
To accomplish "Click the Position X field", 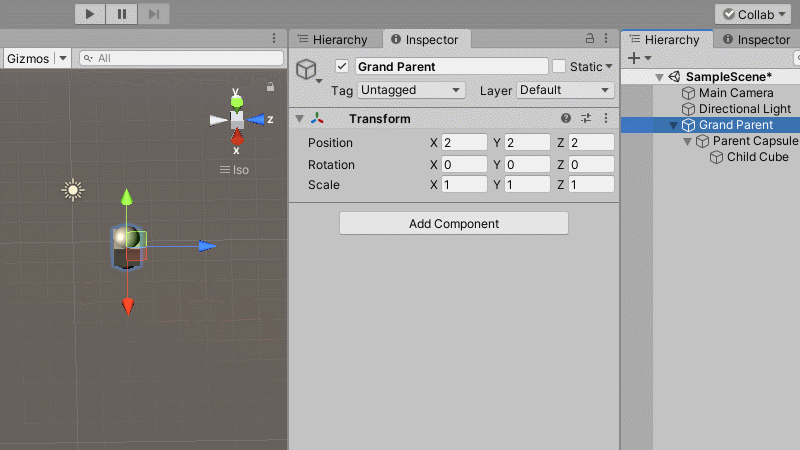I will [x=464, y=142].
